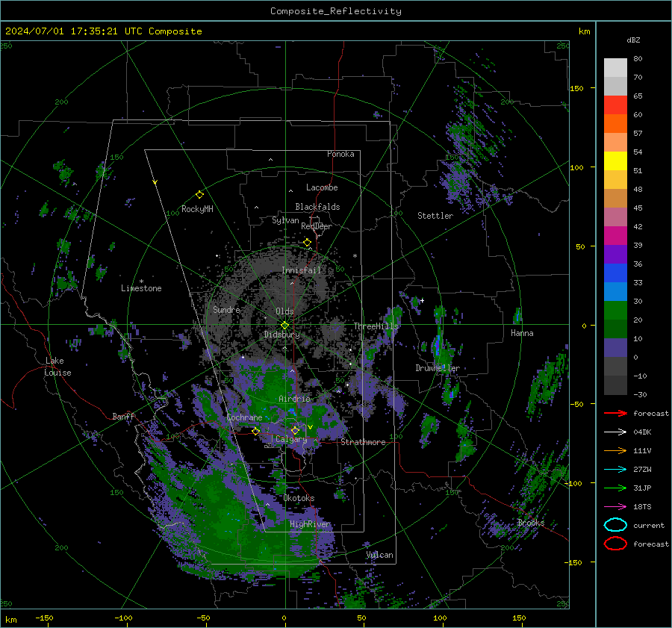Select the bright yellow 51-54 dBZ swatch
The image size is (672, 628).
click(x=615, y=161)
